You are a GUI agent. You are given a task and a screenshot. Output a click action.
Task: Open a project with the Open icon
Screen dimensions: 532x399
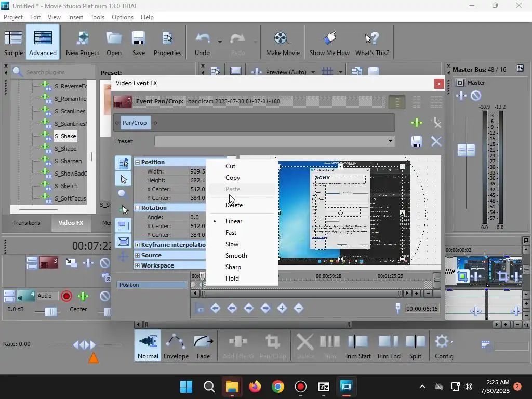(114, 43)
